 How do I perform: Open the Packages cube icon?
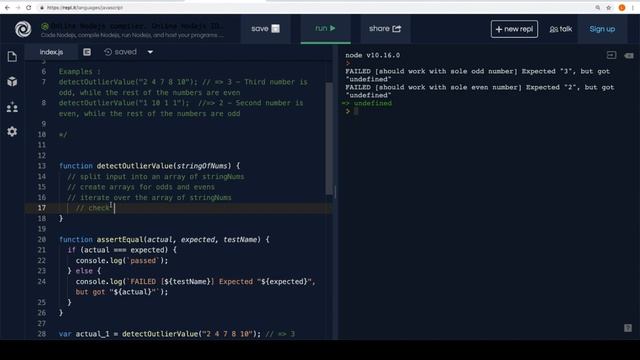point(12,82)
